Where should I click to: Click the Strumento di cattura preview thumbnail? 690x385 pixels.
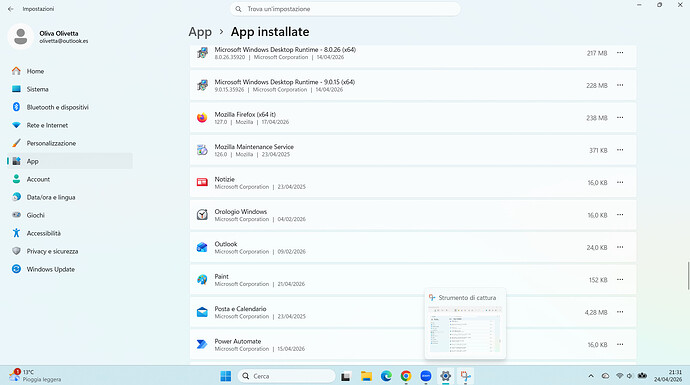pyautogui.click(x=465, y=329)
